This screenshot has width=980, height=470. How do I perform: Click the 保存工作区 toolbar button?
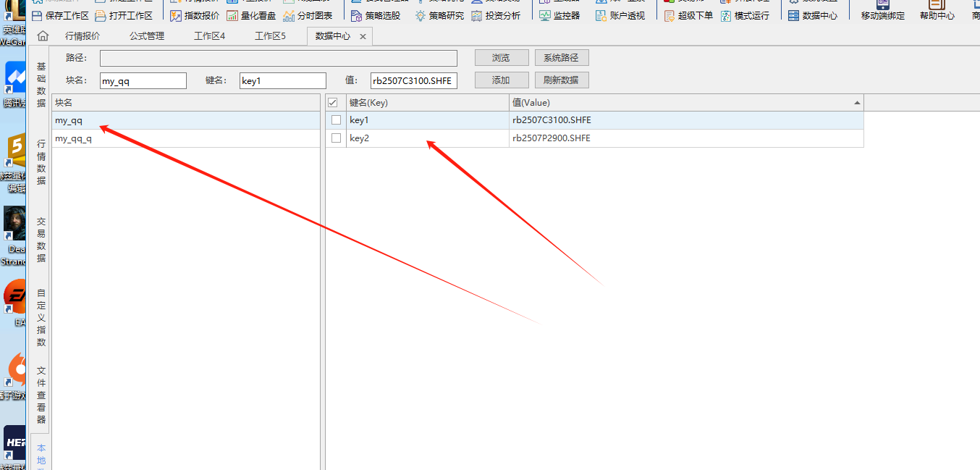click(59, 15)
